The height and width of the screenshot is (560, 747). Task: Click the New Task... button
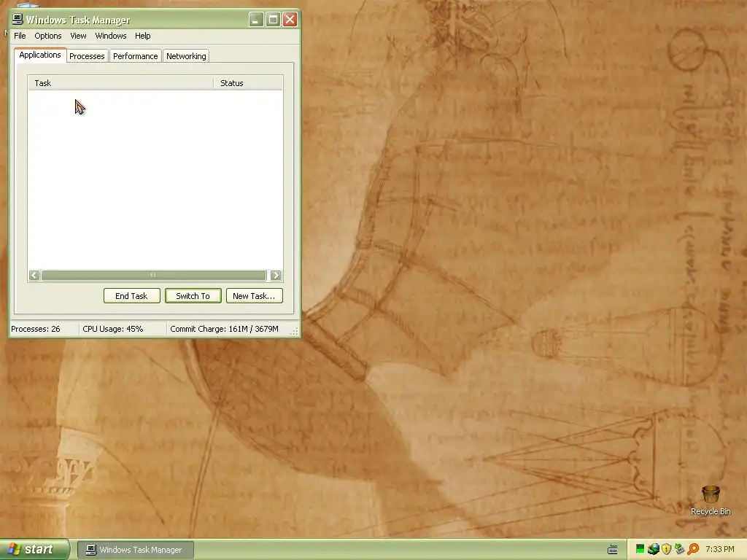pos(254,296)
